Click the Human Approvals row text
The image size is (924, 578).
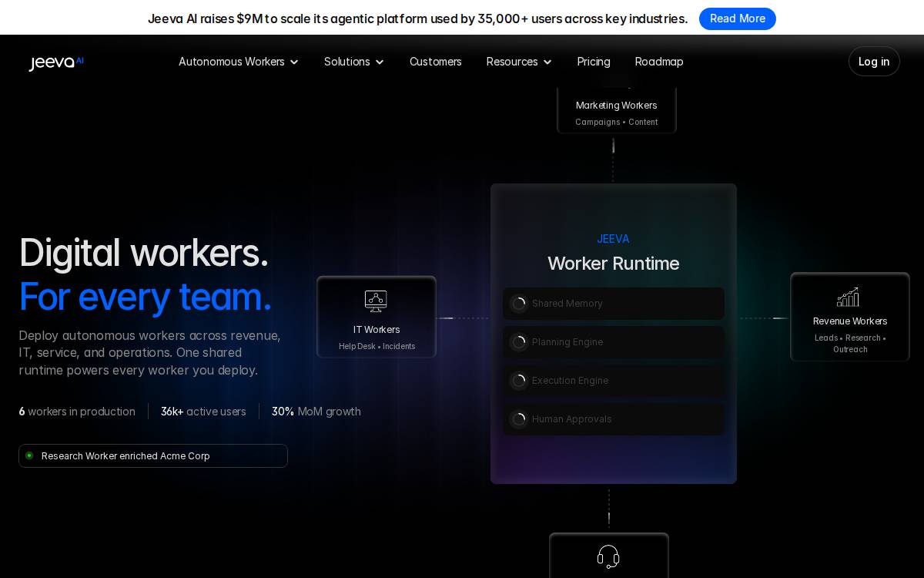[x=572, y=419]
